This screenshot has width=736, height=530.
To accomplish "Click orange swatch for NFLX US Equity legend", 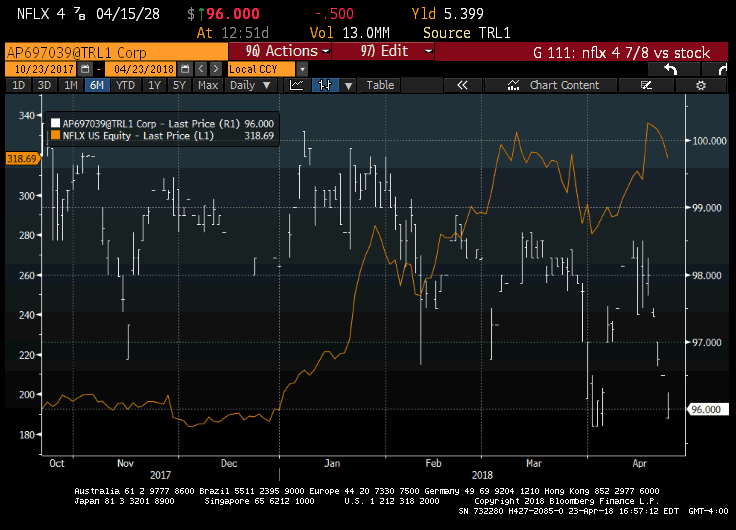I will (55, 136).
